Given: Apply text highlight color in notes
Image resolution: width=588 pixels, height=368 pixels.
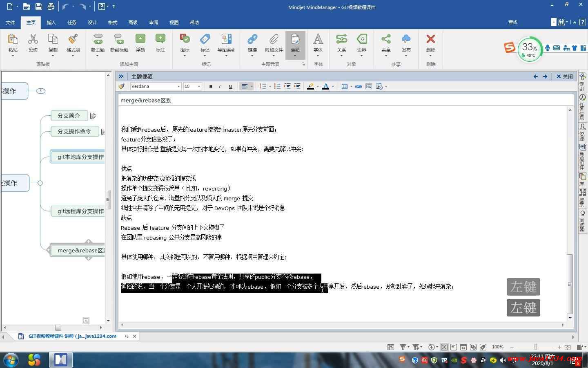Looking at the screenshot, I should tap(310, 86).
